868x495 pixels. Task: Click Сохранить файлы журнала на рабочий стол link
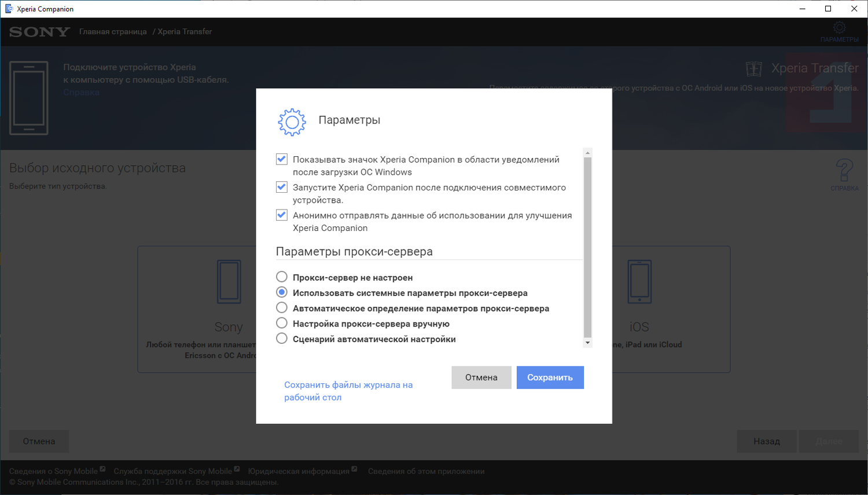(348, 391)
